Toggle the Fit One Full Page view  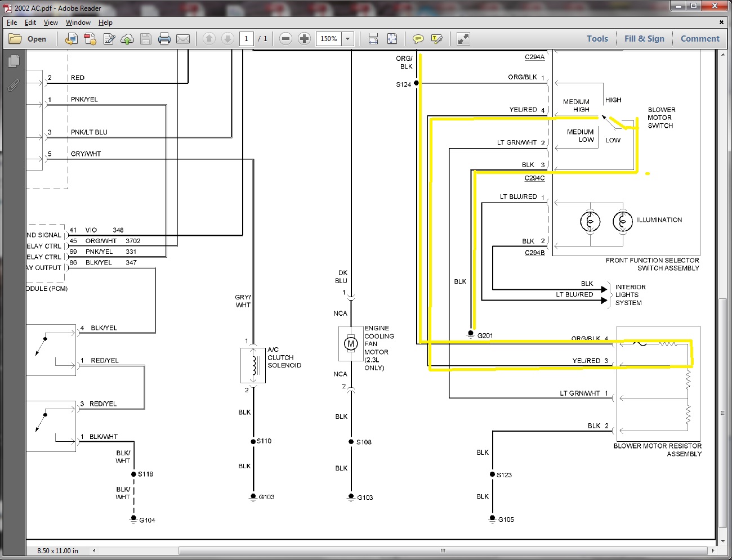[392, 39]
